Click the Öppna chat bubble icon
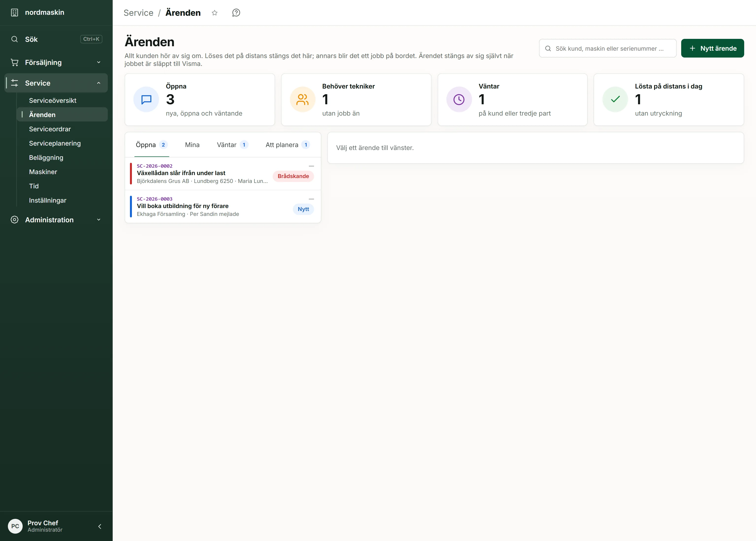Screen dimensions: 756x541 (x=146, y=99)
